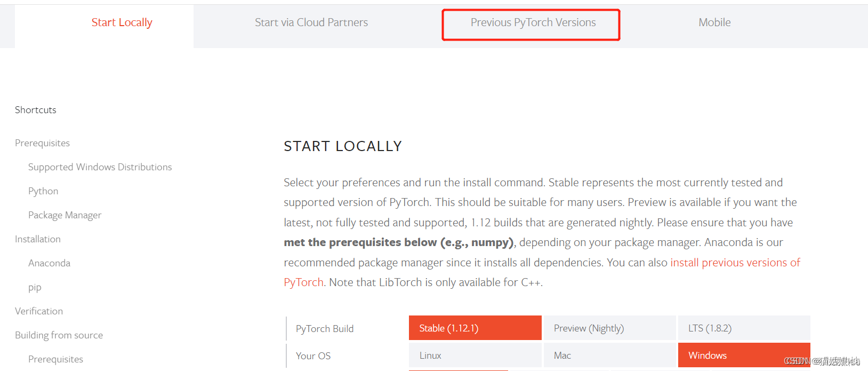Open the Start via Cloud Partners tab
The width and height of the screenshot is (868, 371).
pos(311,22)
